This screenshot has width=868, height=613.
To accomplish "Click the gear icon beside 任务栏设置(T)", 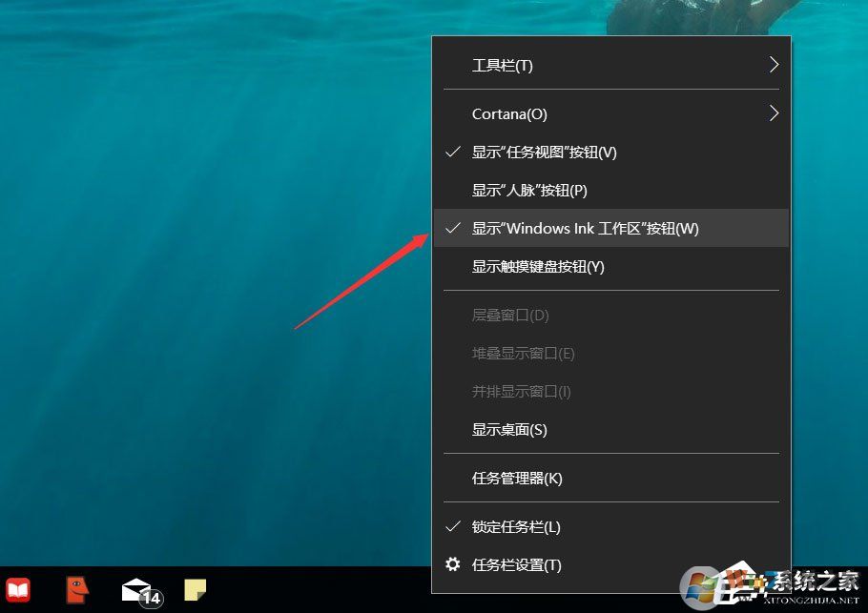I will (453, 564).
